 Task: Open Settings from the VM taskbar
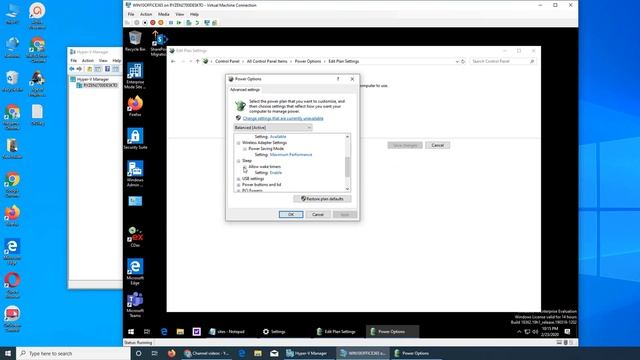pos(274,331)
